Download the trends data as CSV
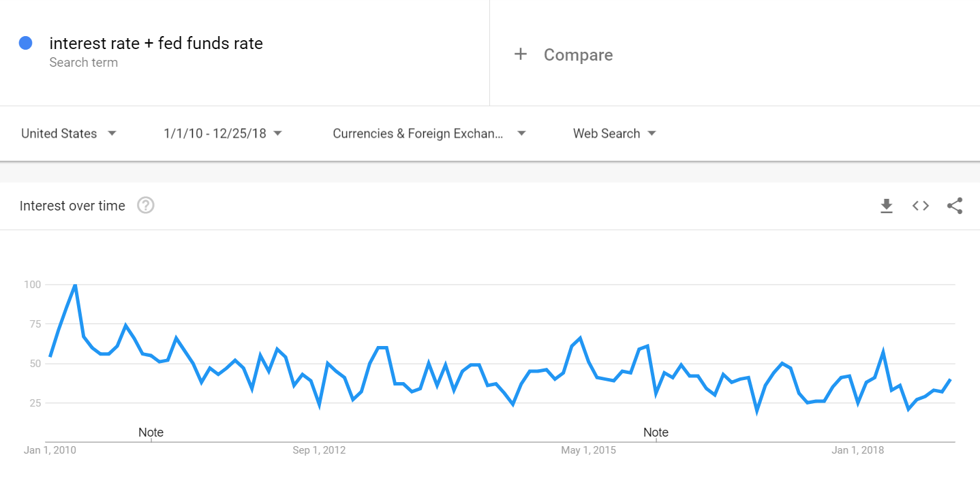The width and height of the screenshot is (980, 487). (x=886, y=206)
